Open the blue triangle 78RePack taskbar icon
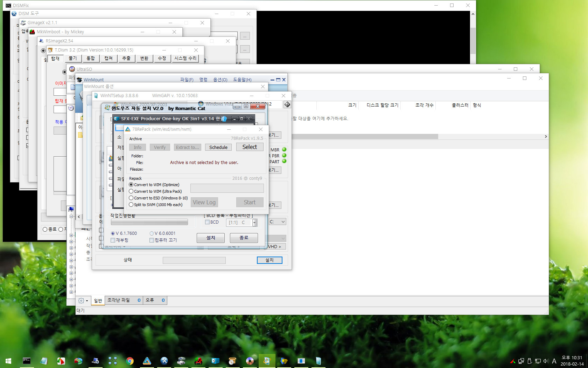588x368 pixels. click(147, 361)
